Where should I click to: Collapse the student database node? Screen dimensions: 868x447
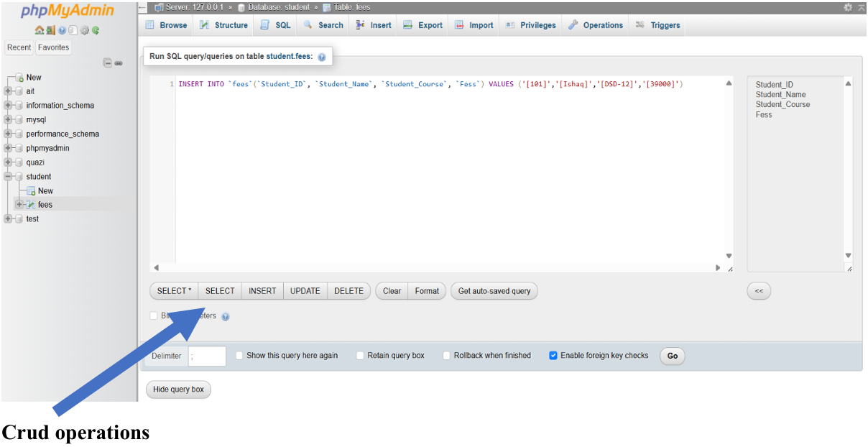click(8, 177)
